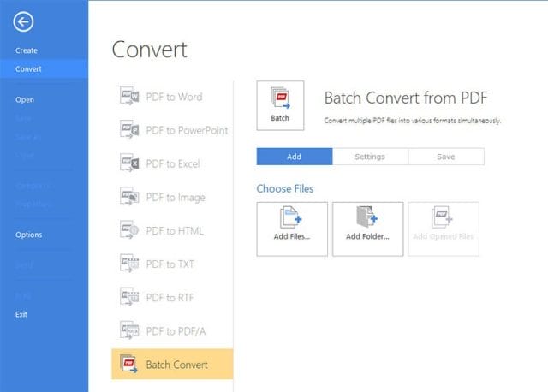Click the PDF to Word icon
The height and width of the screenshot is (392, 548).
coord(129,96)
